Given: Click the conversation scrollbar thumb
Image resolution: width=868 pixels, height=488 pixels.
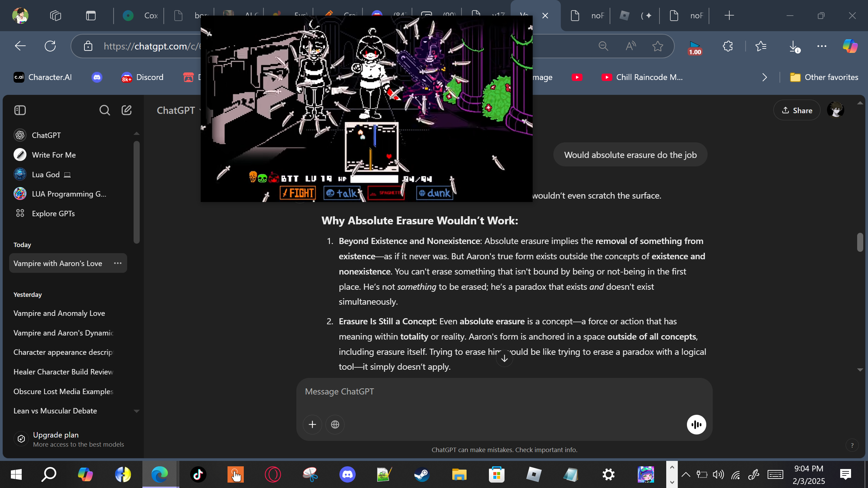Looking at the screenshot, I should point(860,242).
